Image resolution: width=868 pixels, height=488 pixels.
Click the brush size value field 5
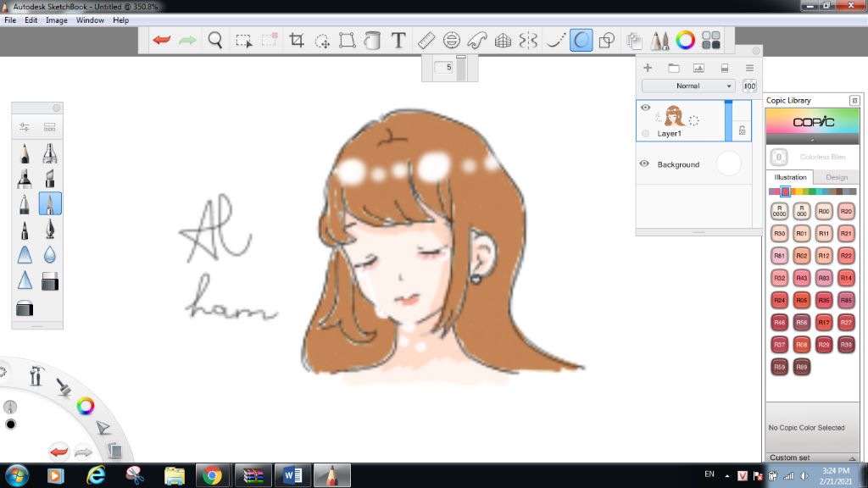click(444, 68)
